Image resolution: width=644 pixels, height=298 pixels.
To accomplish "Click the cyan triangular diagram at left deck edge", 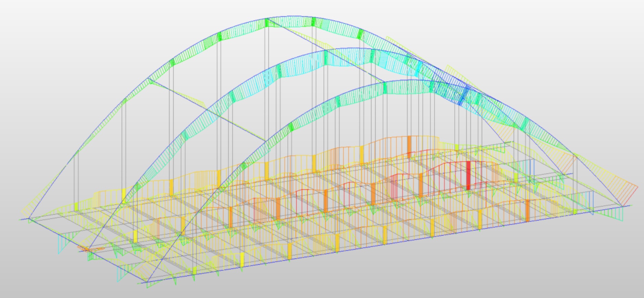I will 63,243.
